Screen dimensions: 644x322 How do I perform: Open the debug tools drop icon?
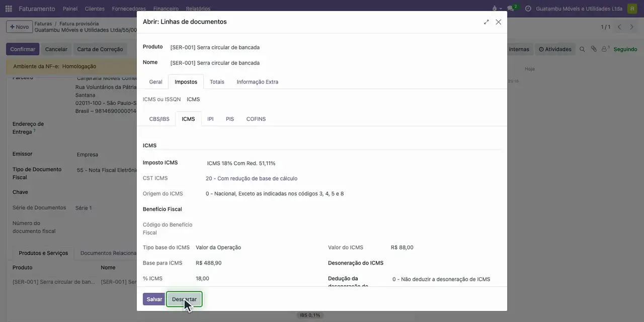496,9
